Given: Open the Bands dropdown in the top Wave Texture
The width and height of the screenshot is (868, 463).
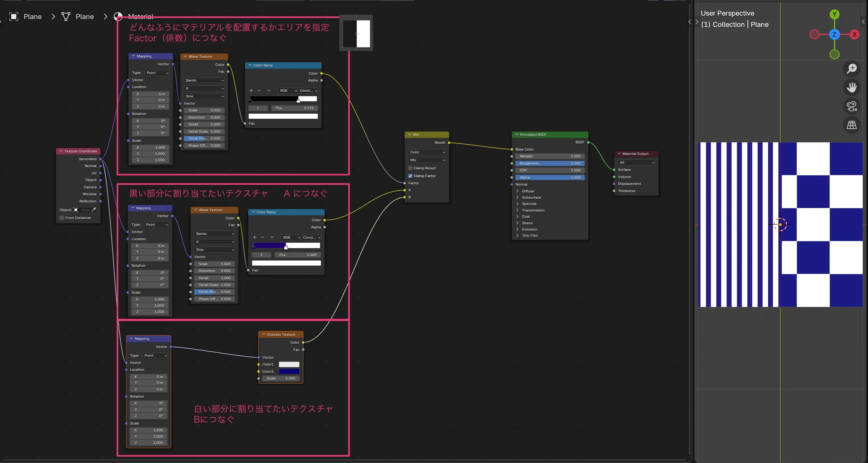Looking at the screenshot, I should point(204,80).
